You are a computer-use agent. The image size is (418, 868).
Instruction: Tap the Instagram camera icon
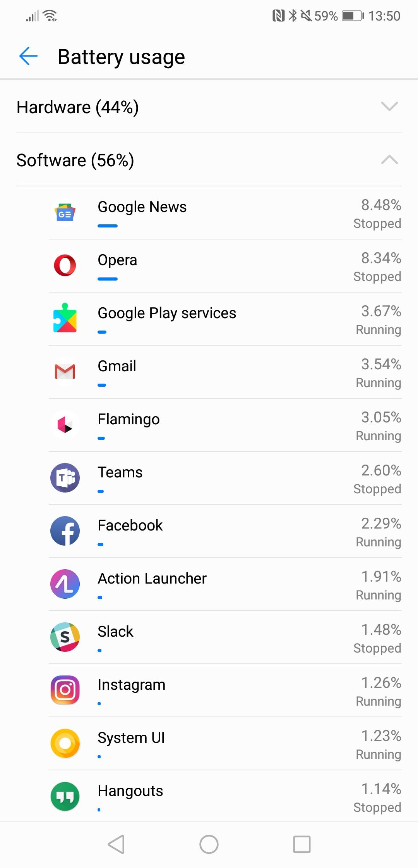pos(65,690)
